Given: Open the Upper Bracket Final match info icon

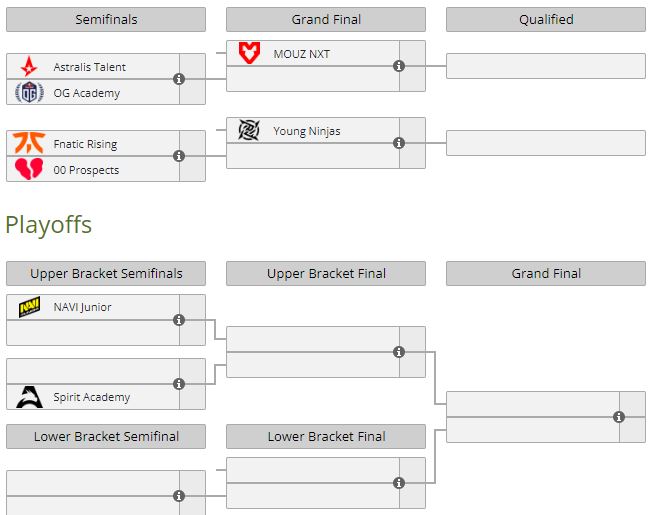Looking at the screenshot, I should [x=399, y=352].
